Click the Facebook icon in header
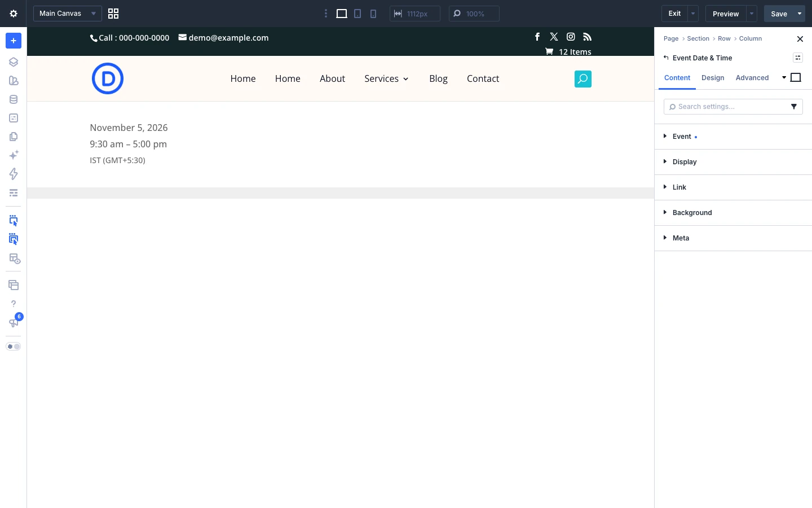The width and height of the screenshot is (812, 508). (537, 37)
